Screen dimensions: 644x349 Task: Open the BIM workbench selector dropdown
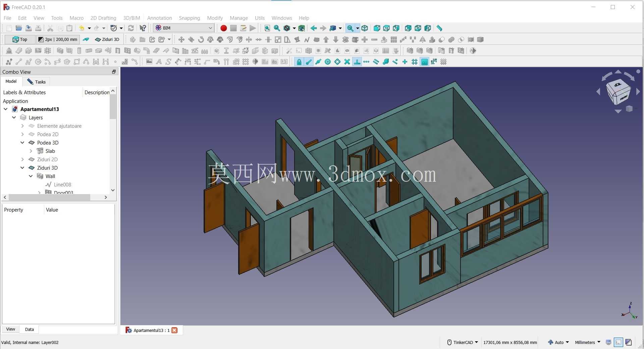pos(184,28)
